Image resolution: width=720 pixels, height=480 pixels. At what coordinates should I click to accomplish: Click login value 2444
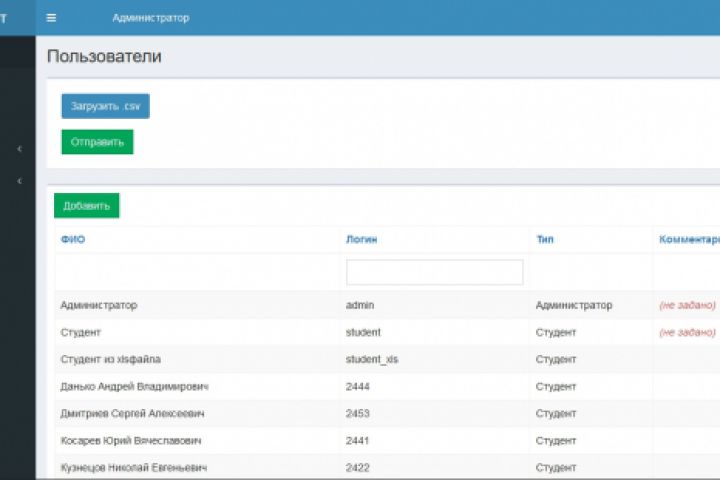[x=358, y=387]
